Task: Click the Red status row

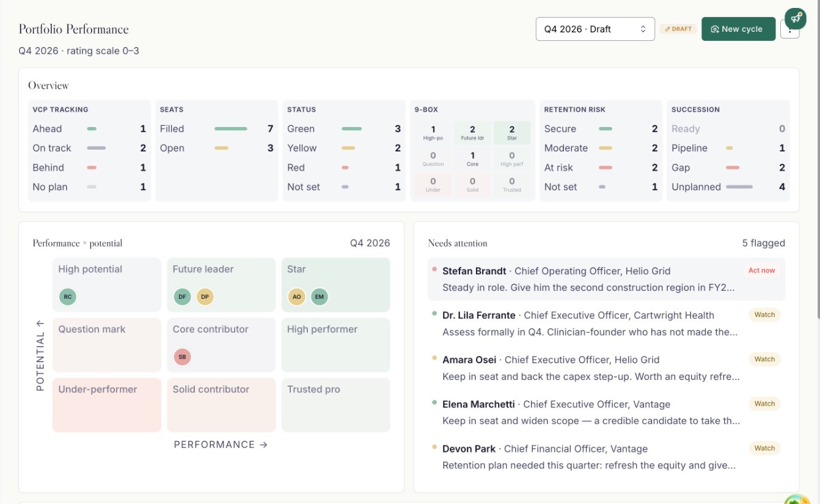Action: (344, 167)
